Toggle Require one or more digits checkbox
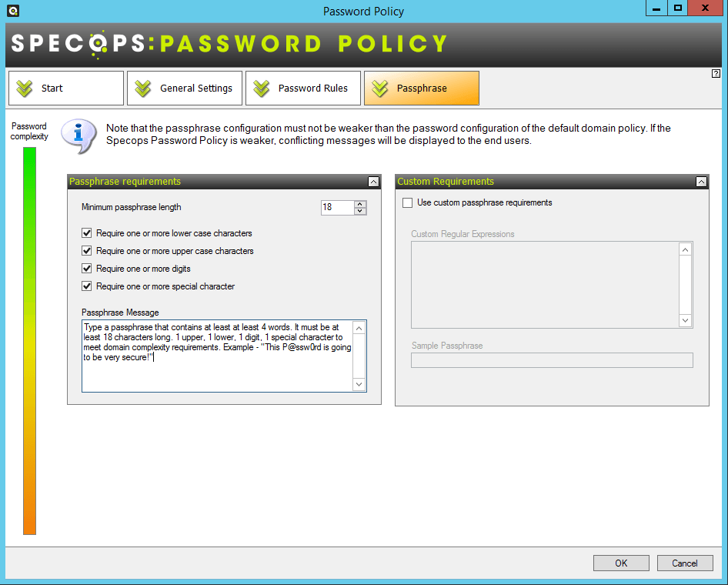The width and height of the screenshot is (728, 585). (86, 269)
